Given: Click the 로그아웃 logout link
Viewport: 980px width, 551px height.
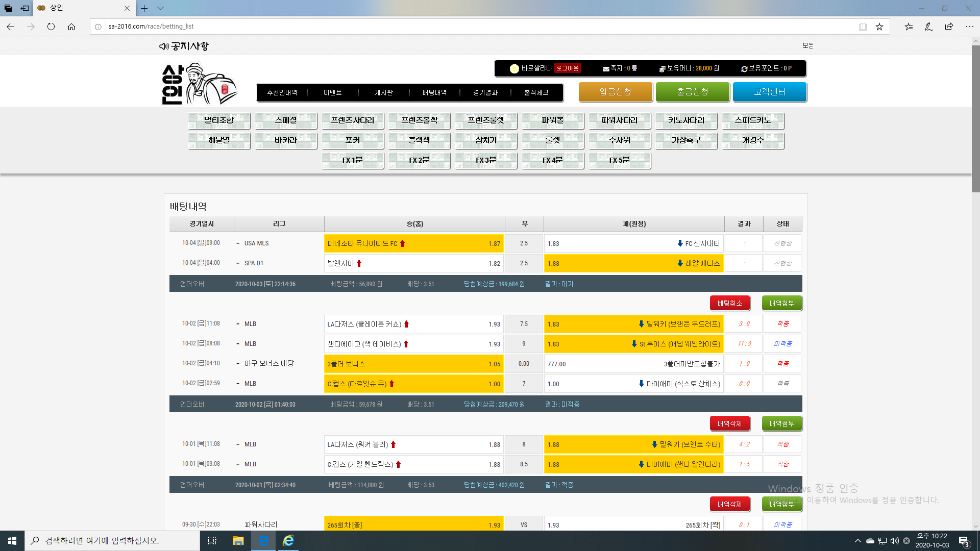Looking at the screenshot, I should 567,68.
